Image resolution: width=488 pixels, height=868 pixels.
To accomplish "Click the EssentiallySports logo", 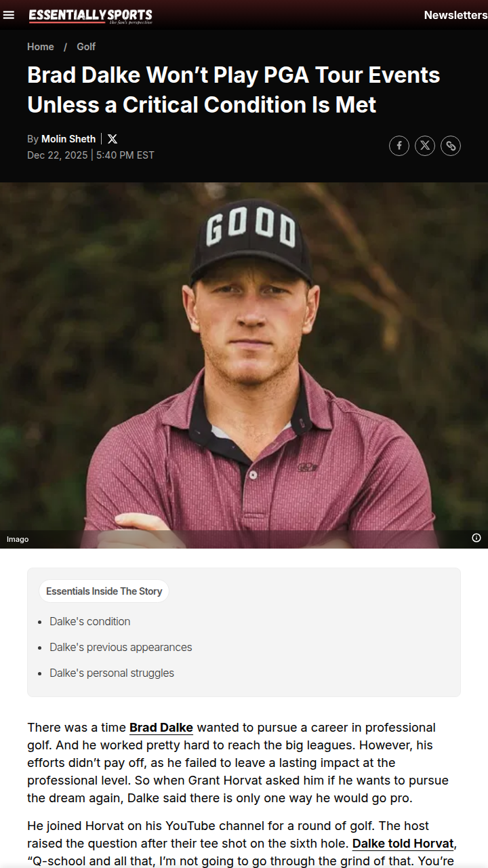I will tap(90, 16).
